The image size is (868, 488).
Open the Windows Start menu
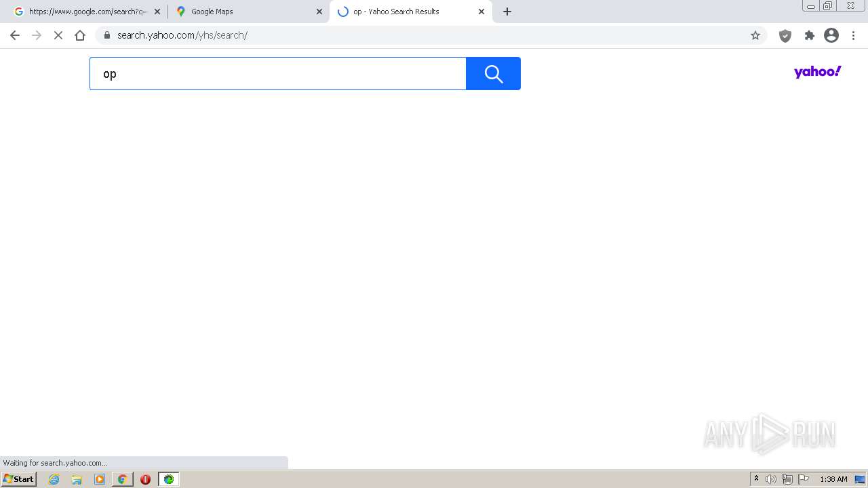point(19,479)
